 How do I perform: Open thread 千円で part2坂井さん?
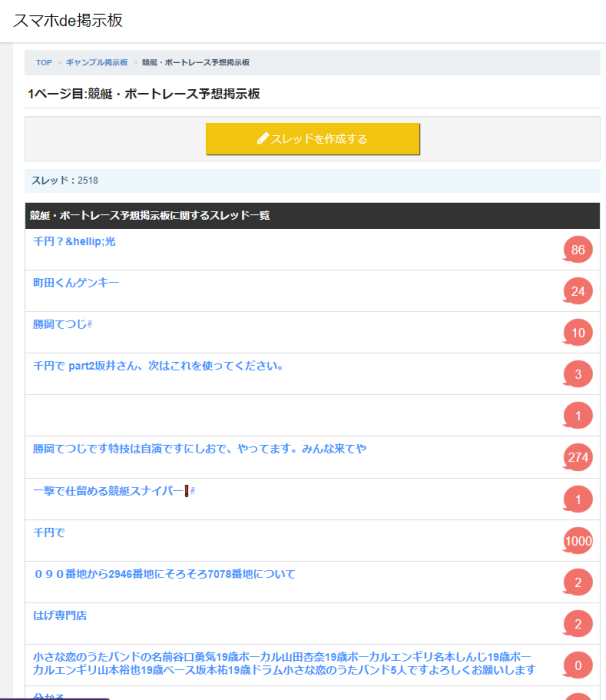[x=158, y=366]
